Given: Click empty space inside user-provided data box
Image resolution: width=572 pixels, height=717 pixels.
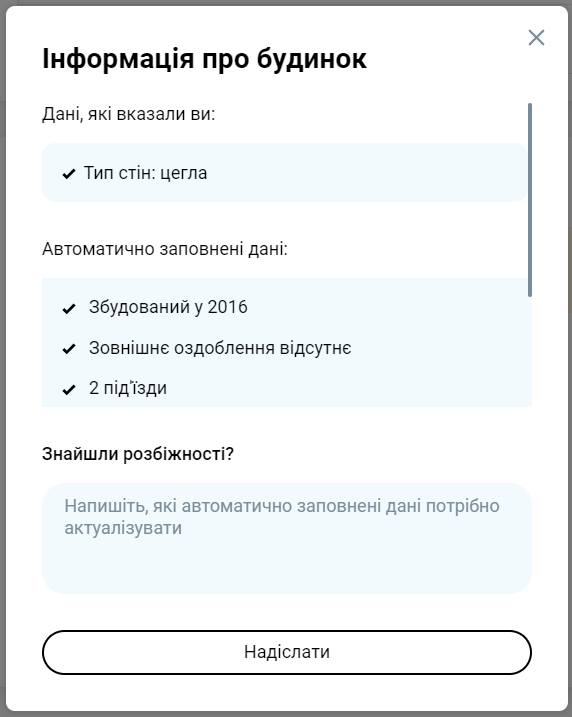Looking at the screenshot, I should click(366, 173).
